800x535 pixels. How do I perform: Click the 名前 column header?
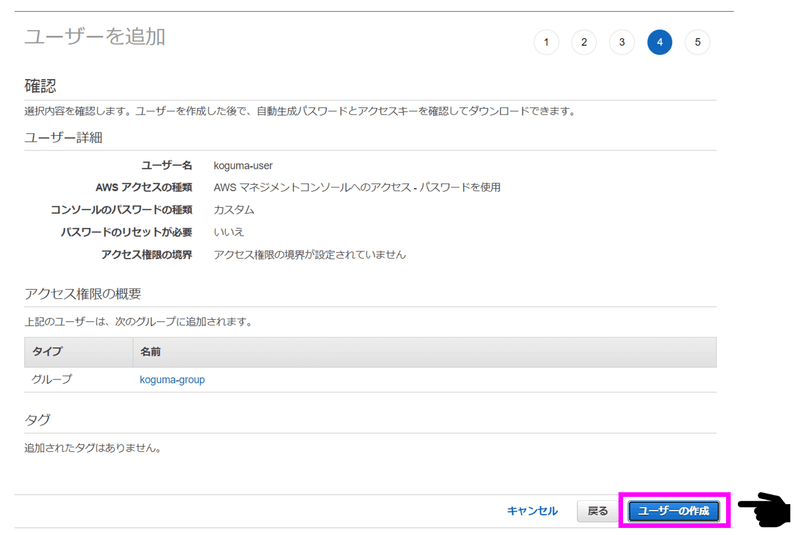[x=424, y=352]
